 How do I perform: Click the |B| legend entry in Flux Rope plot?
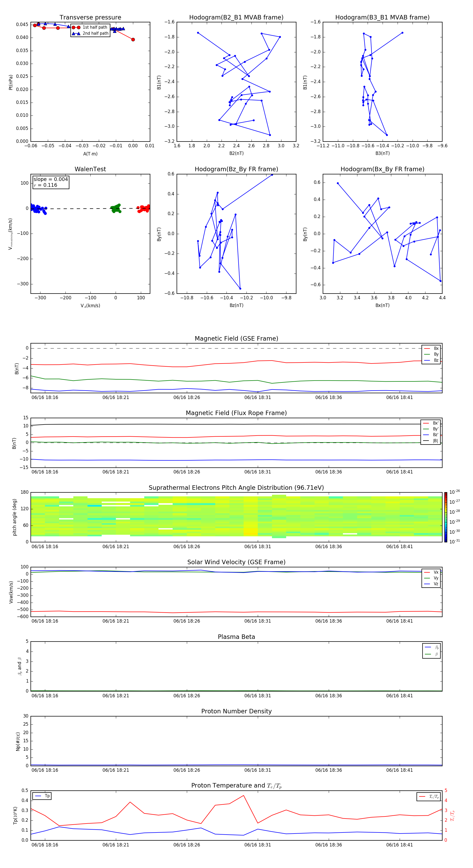coord(431,441)
